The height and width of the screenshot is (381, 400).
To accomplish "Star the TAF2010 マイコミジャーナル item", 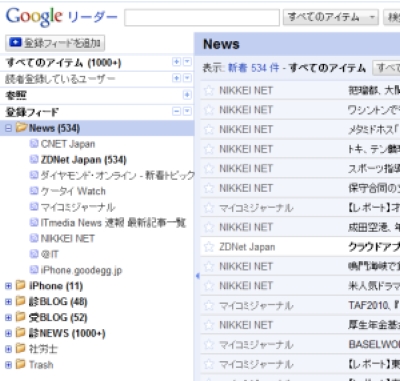I will click(x=209, y=305).
